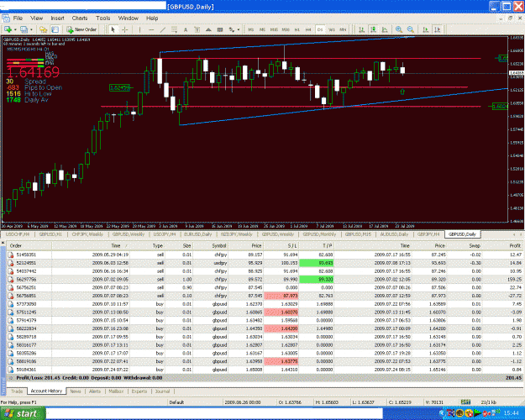Zoom out on the chart
The image size is (525, 420).
411,29
